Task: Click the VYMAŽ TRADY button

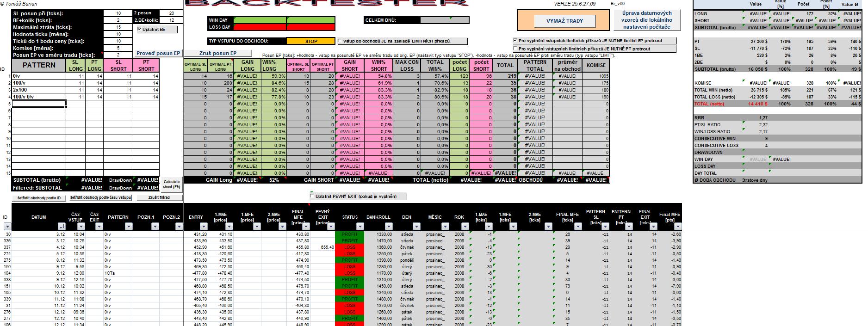Action: [x=564, y=21]
